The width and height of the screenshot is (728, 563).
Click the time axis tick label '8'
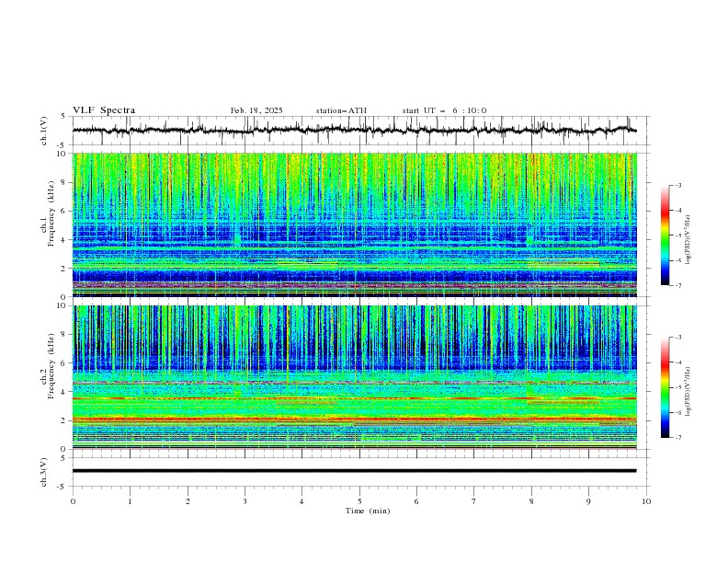pyautogui.click(x=531, y=501)
